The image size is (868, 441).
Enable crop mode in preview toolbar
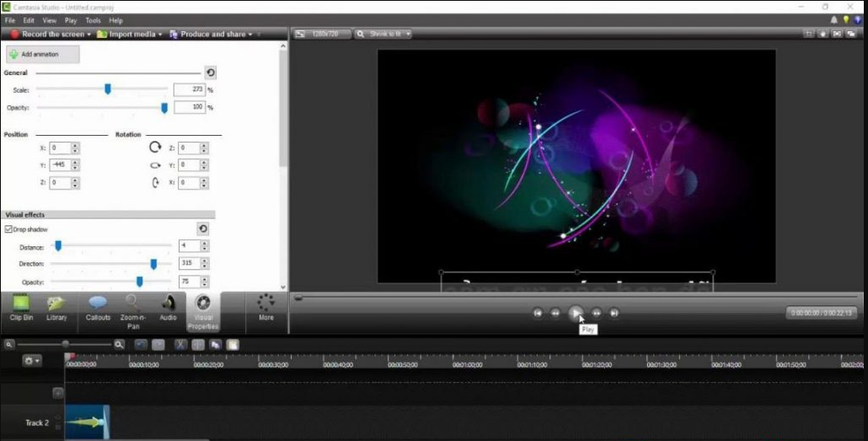[x=809, y=34]
